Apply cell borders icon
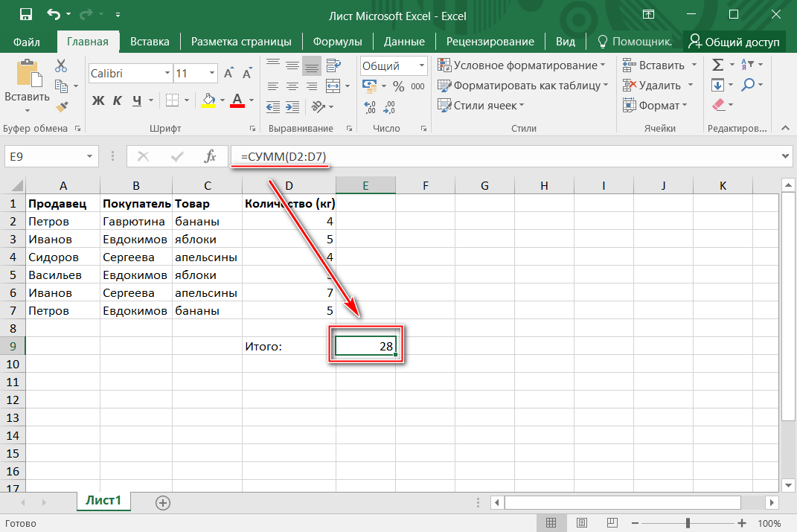The height and width of the screenshot is (532, 797). pyautogui.click(x=173, y=100)
